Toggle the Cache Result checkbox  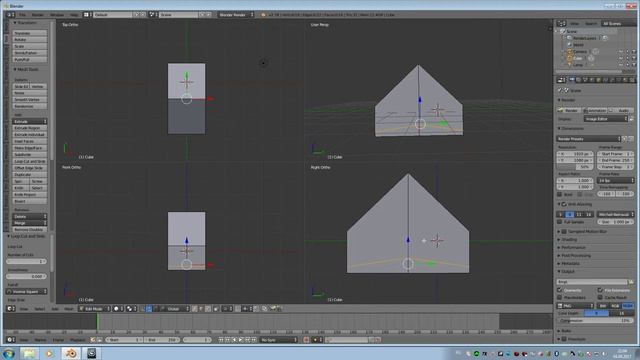click(600, 298)
